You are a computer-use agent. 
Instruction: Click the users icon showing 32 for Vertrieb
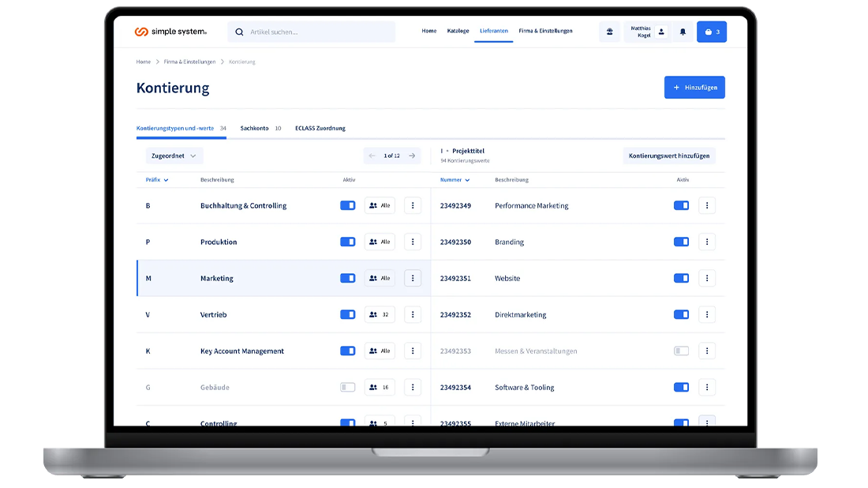tap(380, 314)
